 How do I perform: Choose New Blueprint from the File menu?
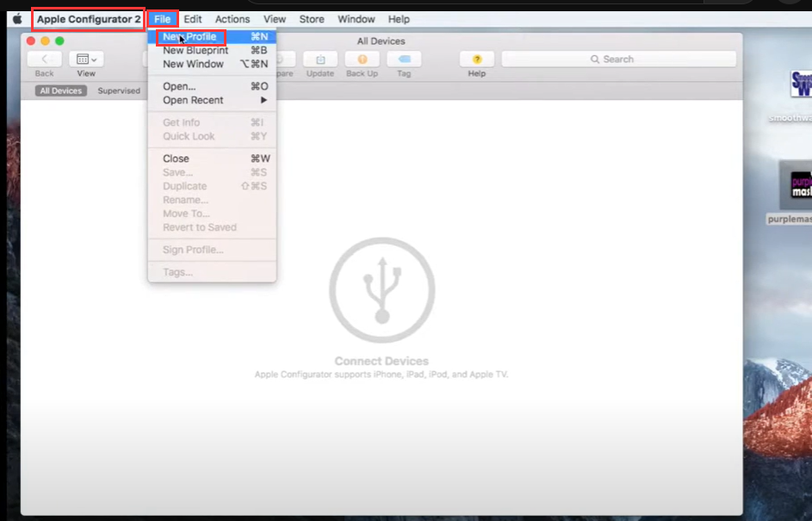pos(212,50)
